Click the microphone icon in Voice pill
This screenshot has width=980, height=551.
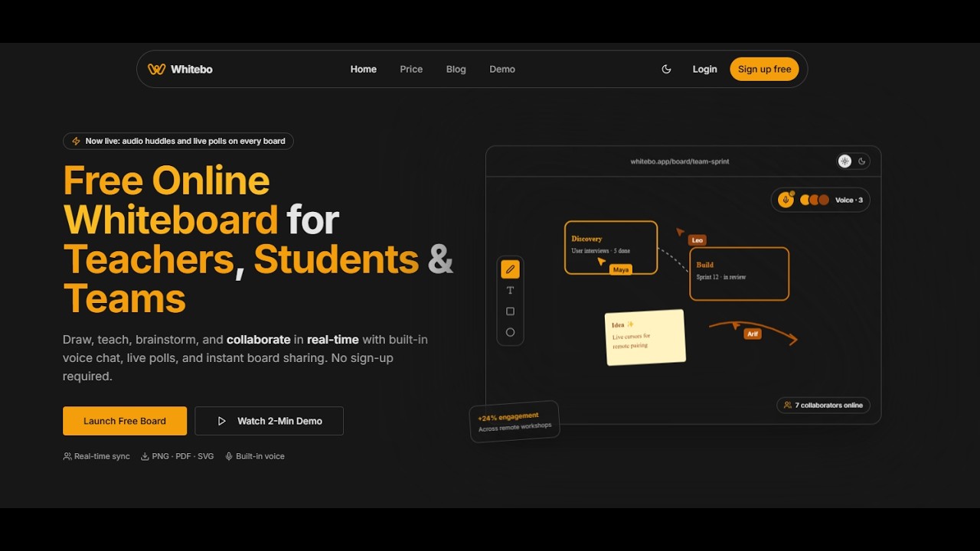(786, 200)
